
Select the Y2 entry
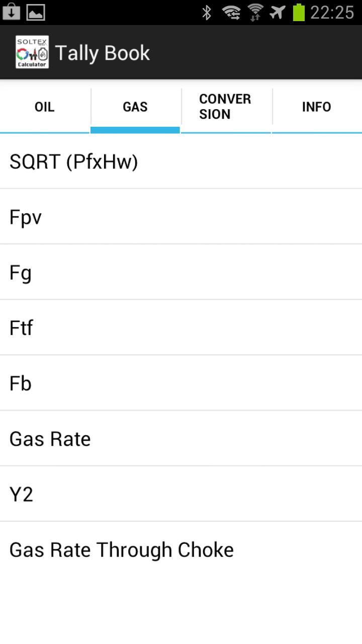pos(181,494)
